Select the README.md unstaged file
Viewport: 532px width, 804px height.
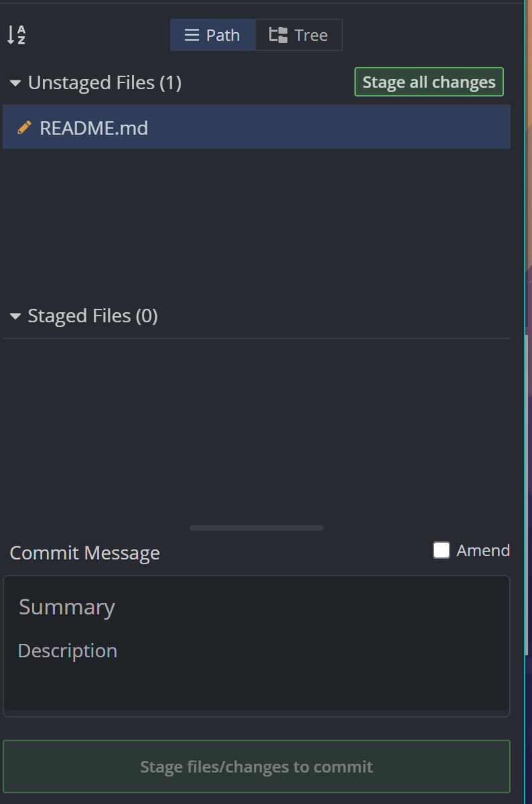(x=94, y=127)
